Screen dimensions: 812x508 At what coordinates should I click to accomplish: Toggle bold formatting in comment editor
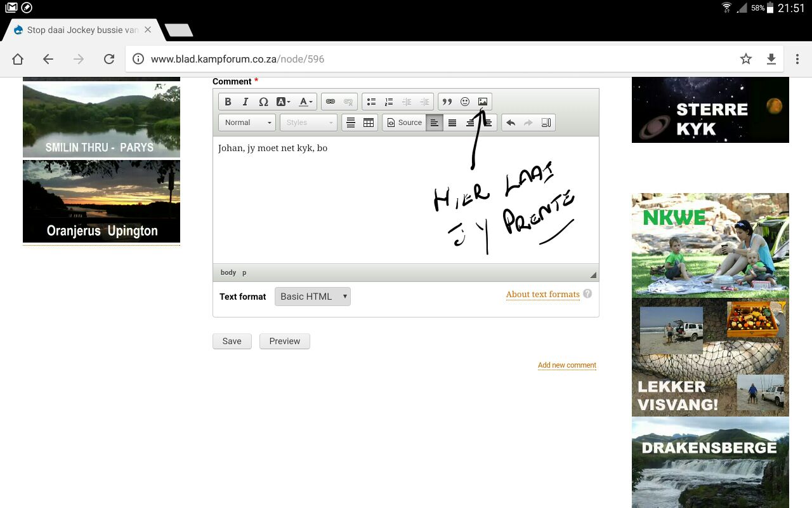pyautogui.click(x=228, y=102)
